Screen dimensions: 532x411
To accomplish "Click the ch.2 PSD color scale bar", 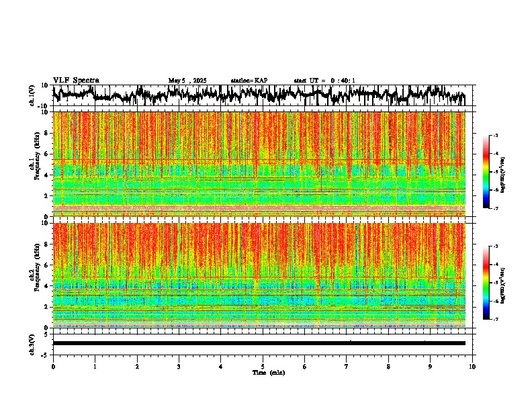I will 486,283.
